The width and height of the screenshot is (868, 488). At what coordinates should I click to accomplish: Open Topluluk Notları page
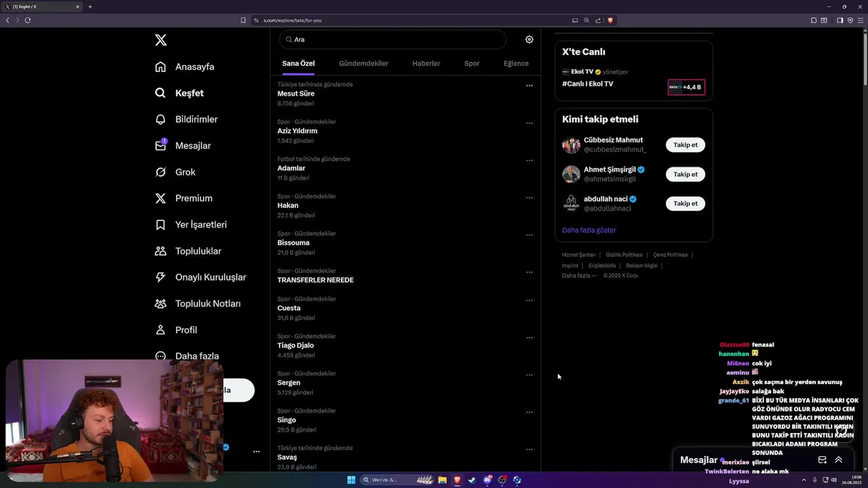coord(197,304)
